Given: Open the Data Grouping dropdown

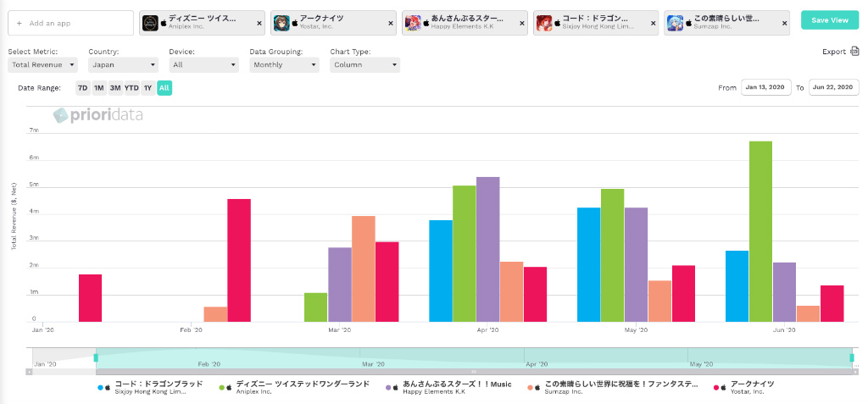Looking at the screenshot, I should tap(285, 64).
